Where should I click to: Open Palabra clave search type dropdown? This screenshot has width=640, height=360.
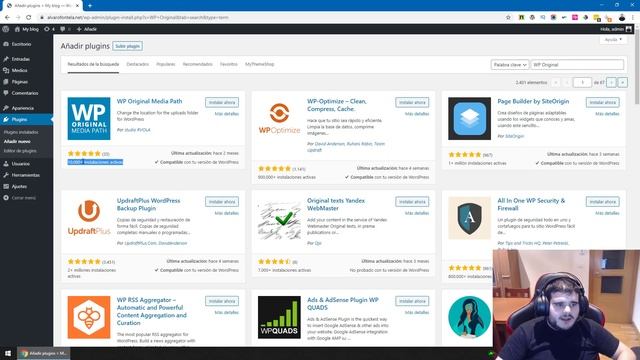(x=510, y=65)
